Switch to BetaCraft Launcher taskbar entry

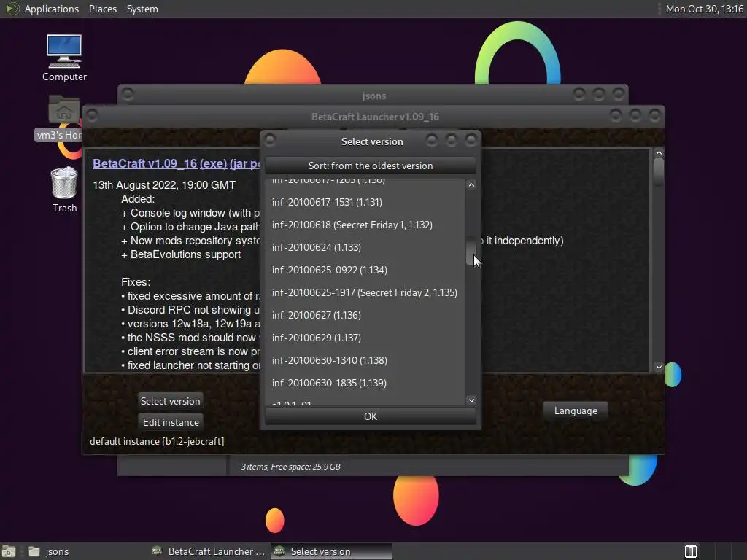tap(208, 551)
